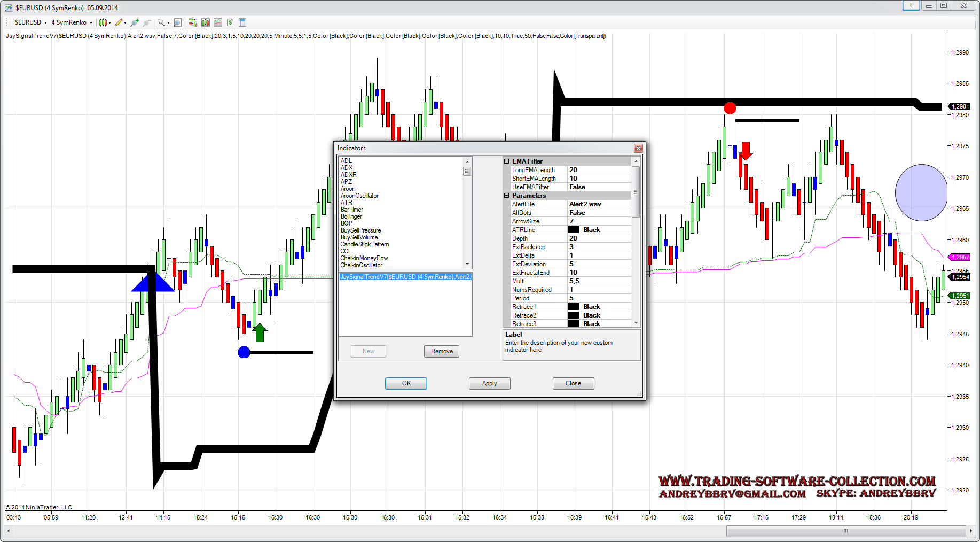Collapse the Parameters section
Screen dimensions: 980x542
pos(507,196)
